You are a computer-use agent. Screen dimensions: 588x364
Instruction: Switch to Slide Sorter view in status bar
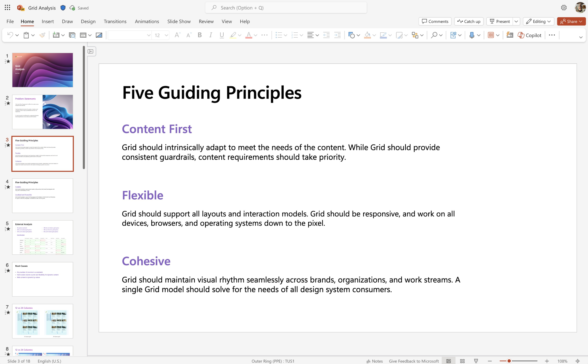coord(462,361)
